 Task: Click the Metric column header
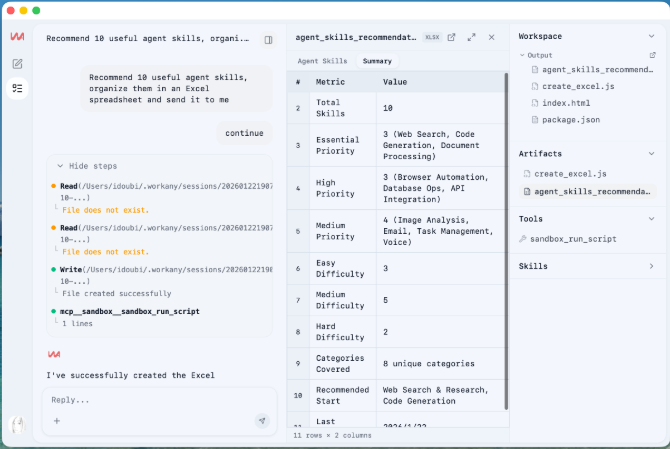tap(343, 82)
